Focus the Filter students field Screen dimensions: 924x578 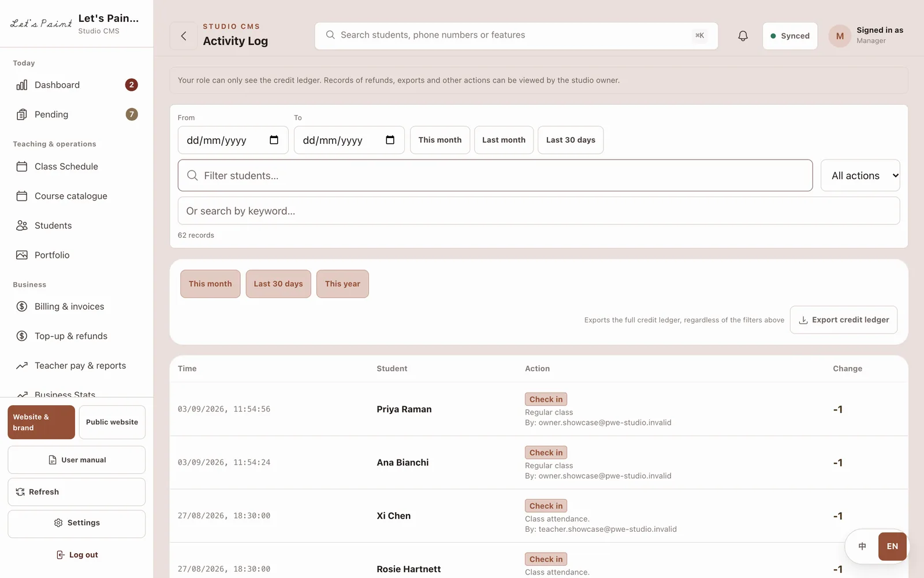click(495, 176)
